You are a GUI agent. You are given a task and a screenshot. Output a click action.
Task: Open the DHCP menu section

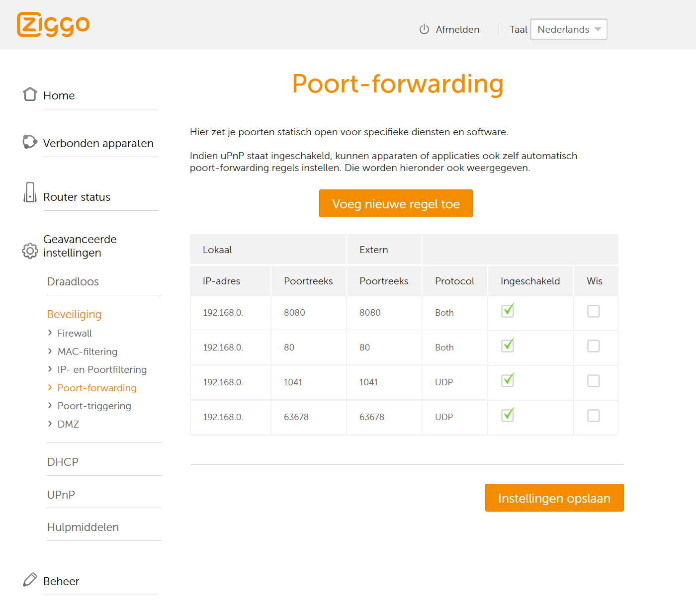click(63, 462)
